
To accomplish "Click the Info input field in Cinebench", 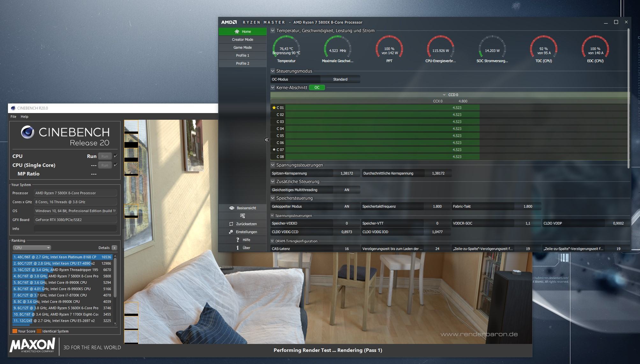I will coord(75,229).
